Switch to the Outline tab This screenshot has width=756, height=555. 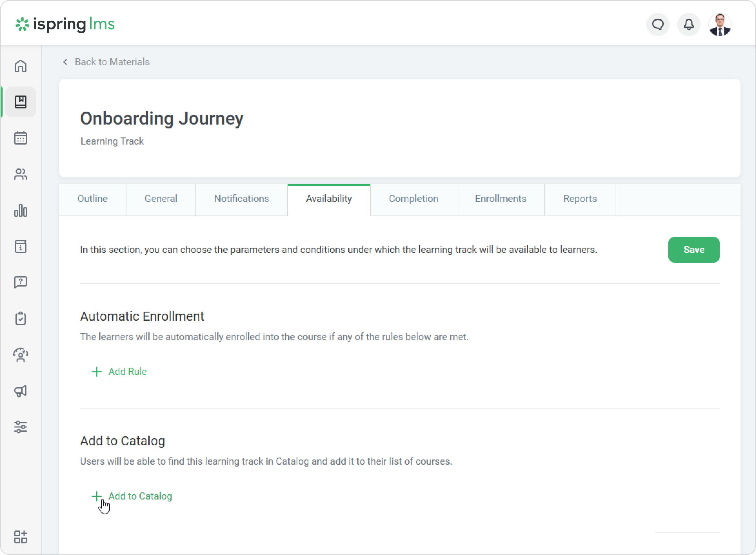pyautogui.click(x=92, y=199)
